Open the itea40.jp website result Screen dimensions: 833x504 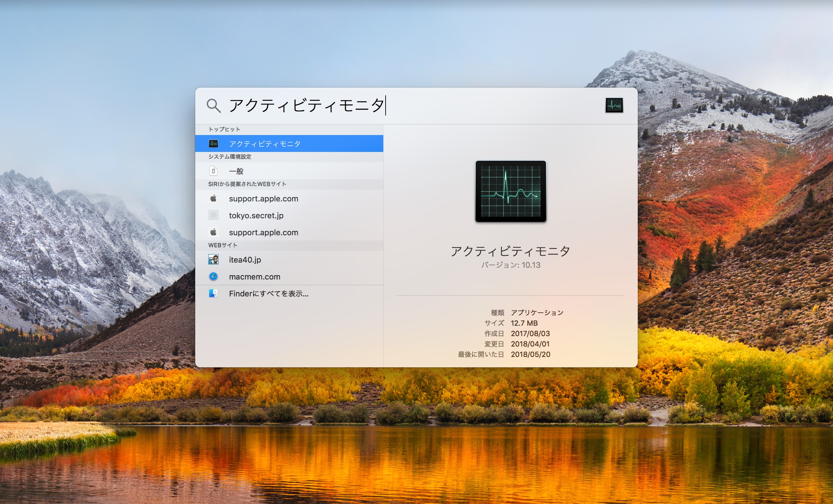(289, 260)
